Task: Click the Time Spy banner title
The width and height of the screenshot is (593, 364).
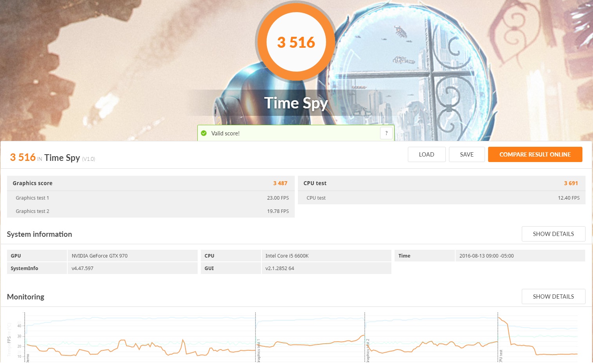Action: 296,103
